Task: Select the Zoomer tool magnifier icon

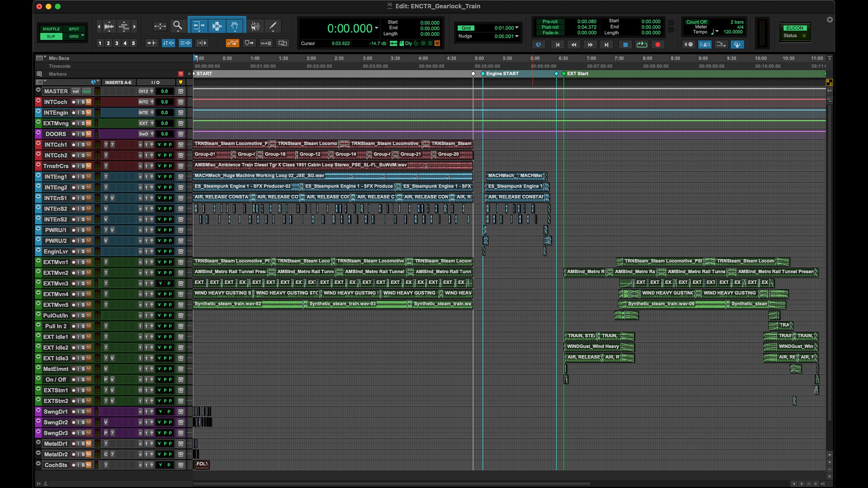Action: [x=177, y=26]
